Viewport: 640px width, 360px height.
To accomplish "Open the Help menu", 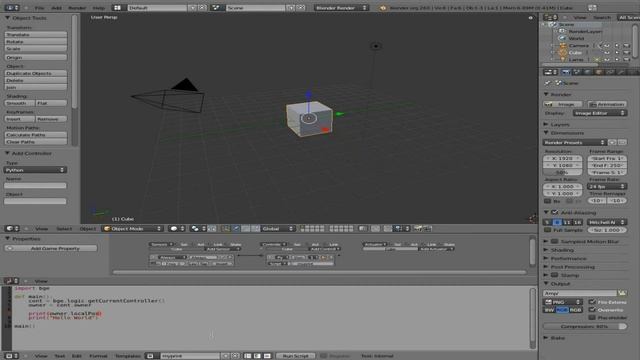I will click(x=98, y=8).
